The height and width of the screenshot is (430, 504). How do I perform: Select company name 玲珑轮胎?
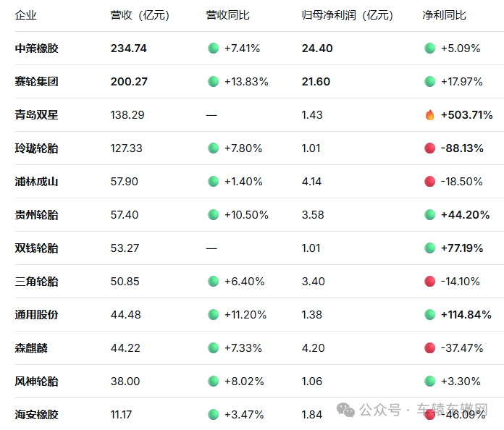[x=36, y=148]
